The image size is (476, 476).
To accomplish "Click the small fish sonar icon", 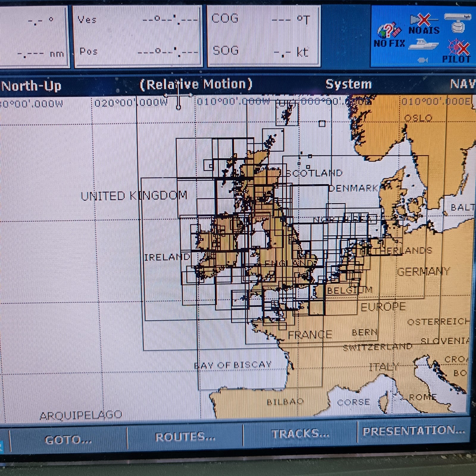I will pos(422,60).
